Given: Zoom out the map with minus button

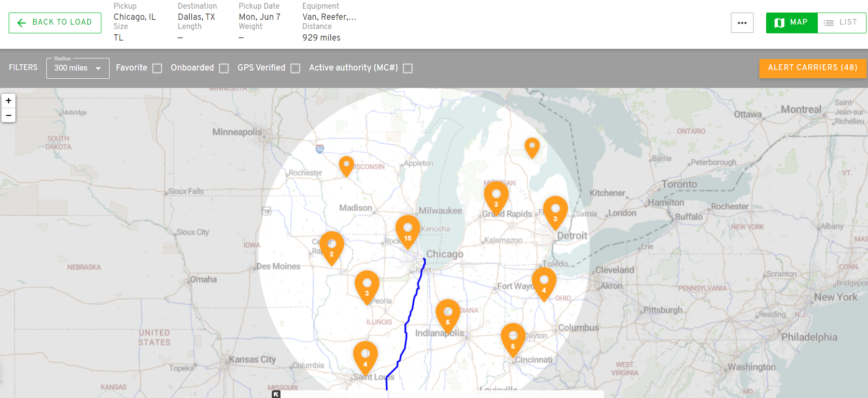Looking at the screenshot, I should 8,115.
